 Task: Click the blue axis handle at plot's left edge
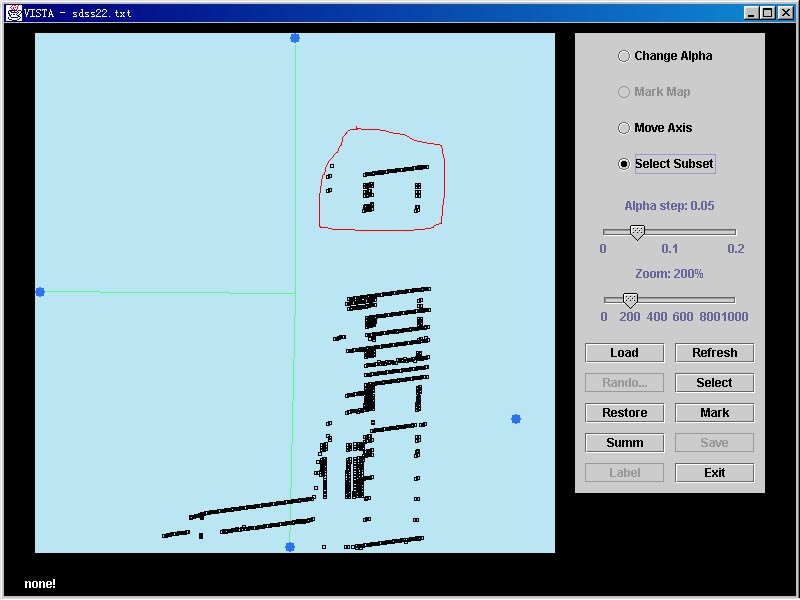click(40, 292)
